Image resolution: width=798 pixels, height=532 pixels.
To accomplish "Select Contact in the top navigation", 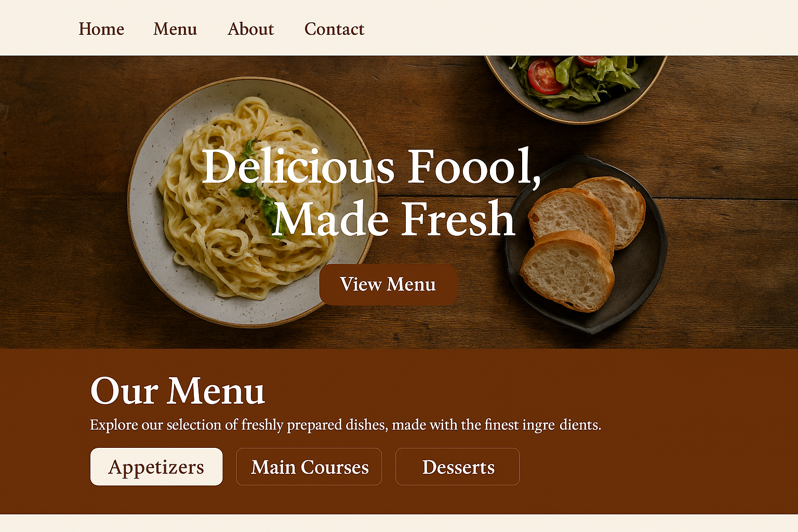I will [x=334, y=29].
